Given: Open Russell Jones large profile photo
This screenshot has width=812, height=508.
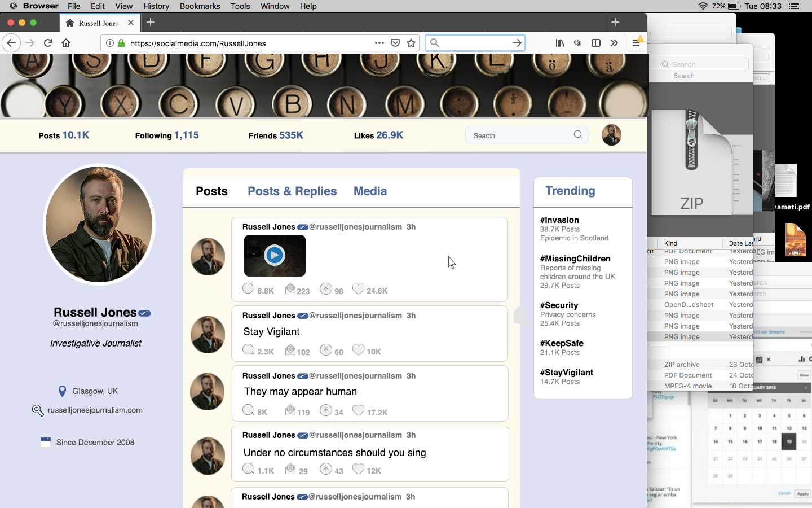Looking at the screenshot, I should tap(99, 224).
